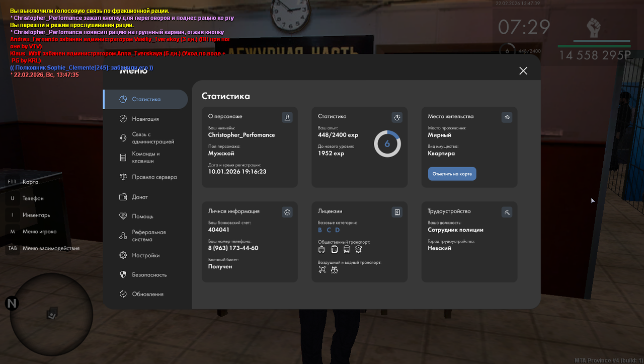This screenshot has height=364, width=644.
Task: Click the train license icon
Action: [346, 249]
